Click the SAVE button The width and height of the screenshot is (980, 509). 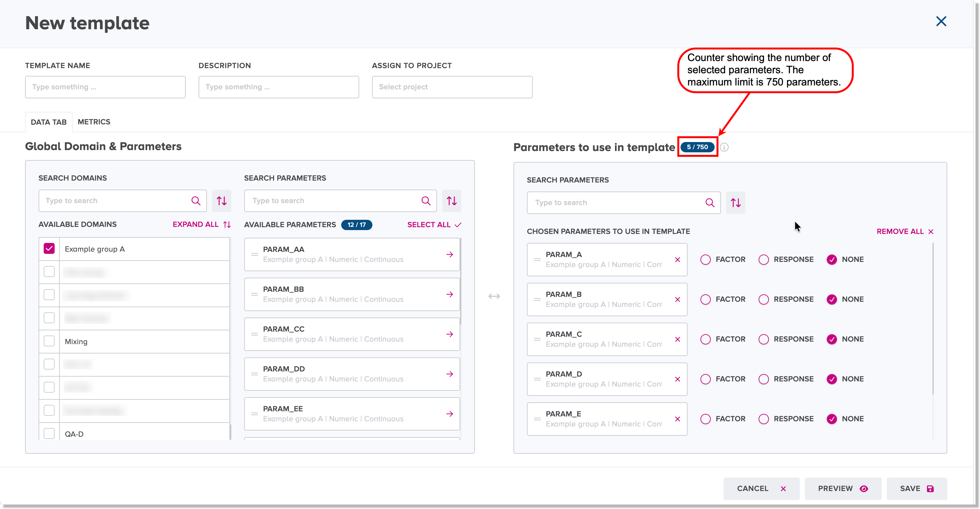coord(916,488)
